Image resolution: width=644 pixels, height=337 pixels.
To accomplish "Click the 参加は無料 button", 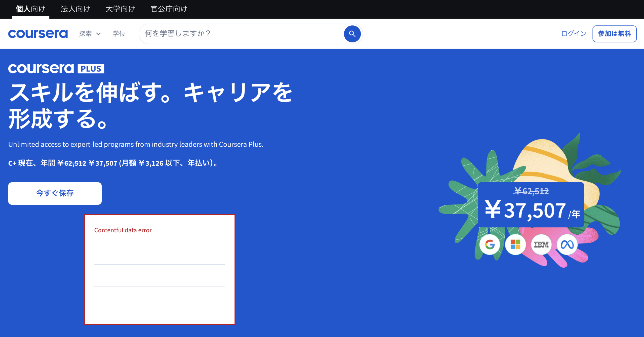I will click(614, 34).
